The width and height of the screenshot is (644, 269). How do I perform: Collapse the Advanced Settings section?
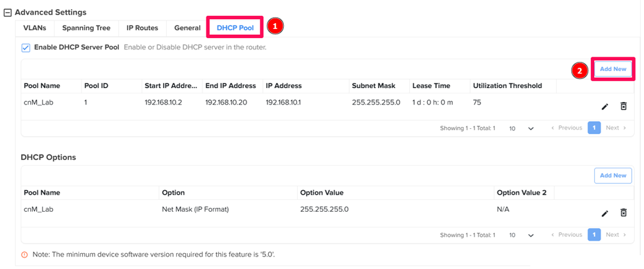(x=8, y=12)
